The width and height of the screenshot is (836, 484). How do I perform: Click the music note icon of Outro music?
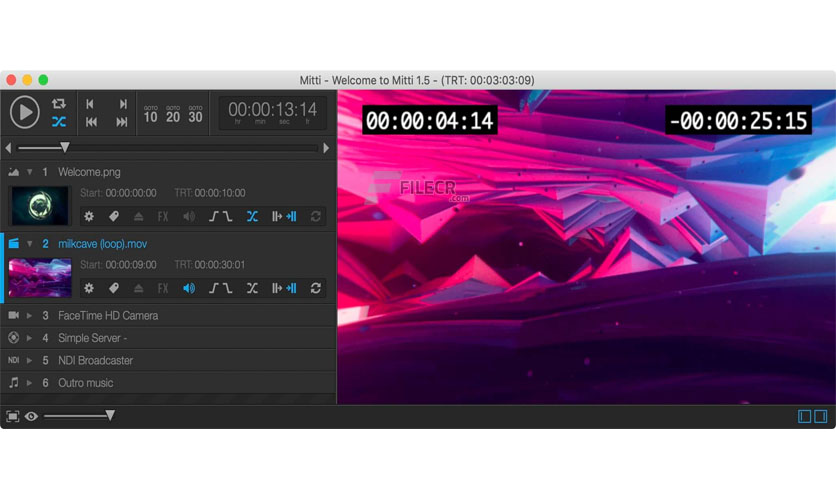click(x=13, y=382)
